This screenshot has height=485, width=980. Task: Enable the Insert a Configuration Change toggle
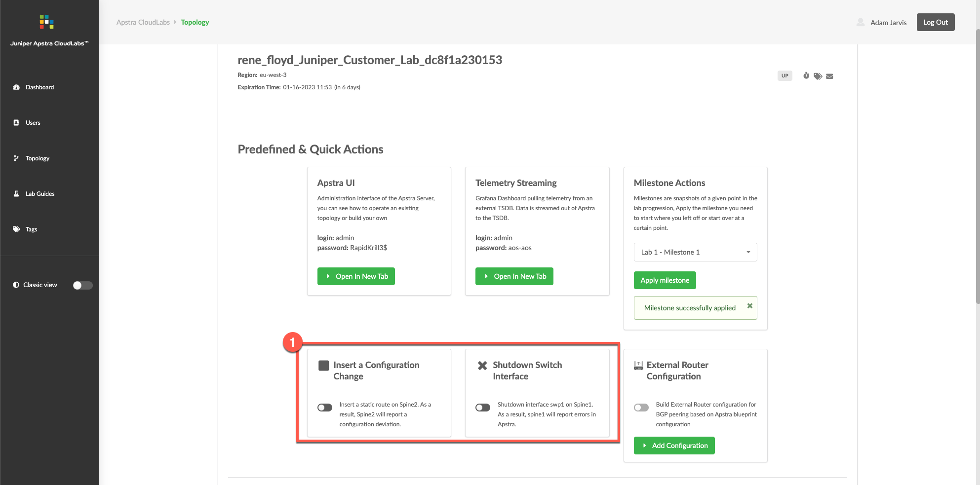324,407
